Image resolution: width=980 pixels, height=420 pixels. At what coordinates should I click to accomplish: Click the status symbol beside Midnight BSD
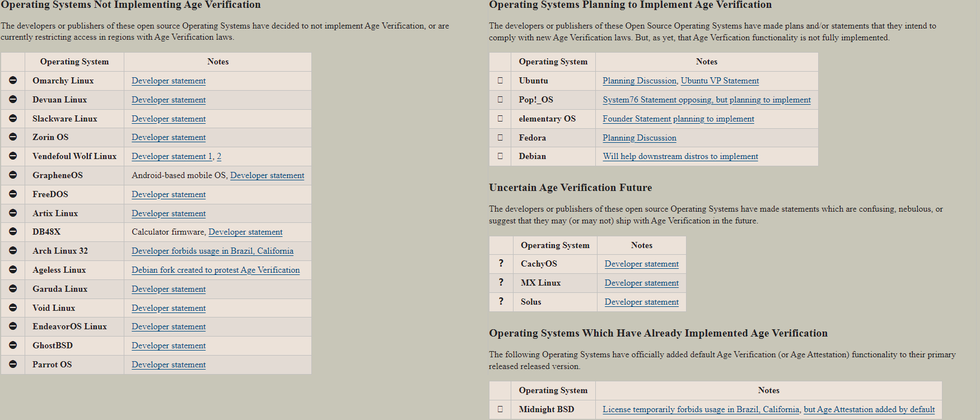pos(501,409)
